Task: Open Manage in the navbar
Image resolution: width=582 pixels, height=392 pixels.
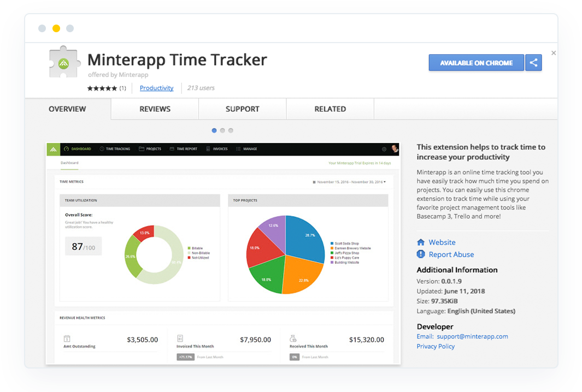Action: point(246,149)
